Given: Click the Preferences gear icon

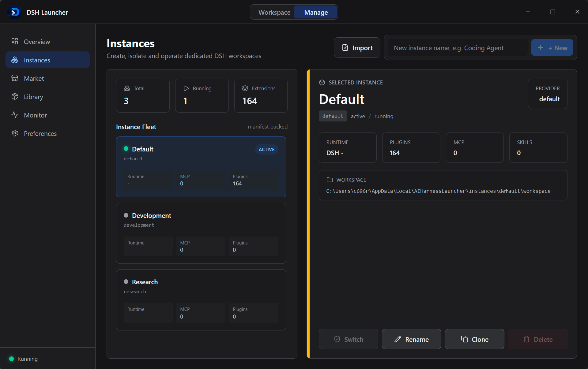Looking at the screenshot, I should pos(15,133).
